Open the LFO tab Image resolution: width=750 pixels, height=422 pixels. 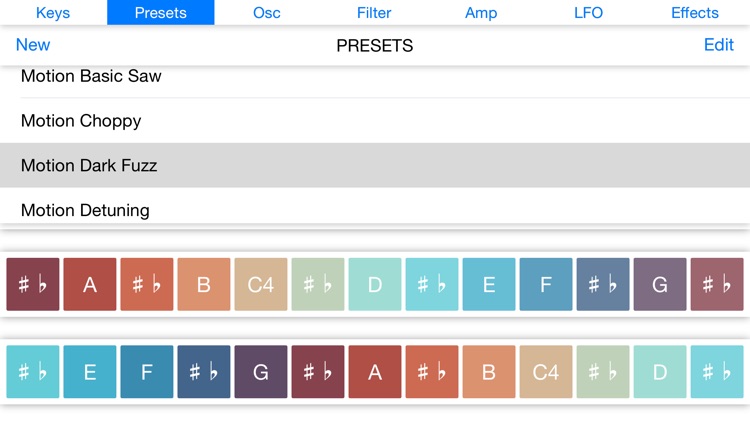coord(588,12)
